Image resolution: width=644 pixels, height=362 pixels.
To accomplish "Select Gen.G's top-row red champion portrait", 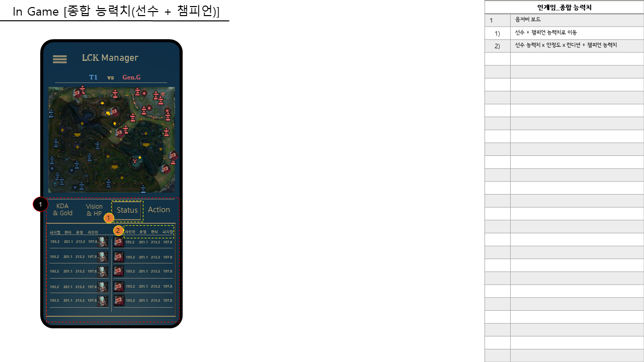I will [x=119, y=242].
